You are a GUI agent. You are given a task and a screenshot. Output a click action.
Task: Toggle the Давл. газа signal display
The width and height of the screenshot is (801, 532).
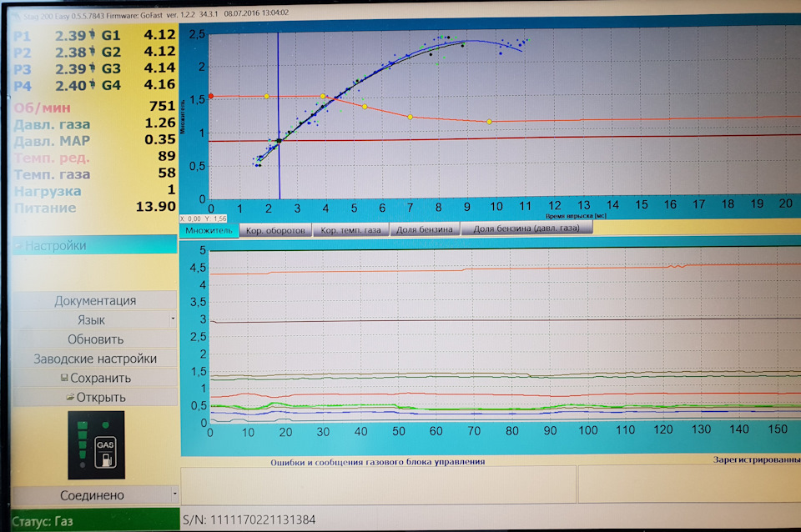[52, 124]
